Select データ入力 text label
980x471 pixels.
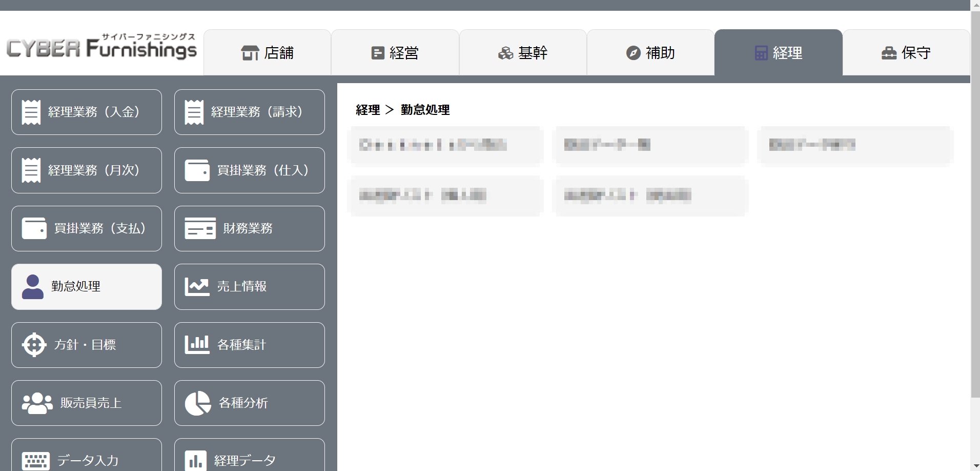coord(88,461)
